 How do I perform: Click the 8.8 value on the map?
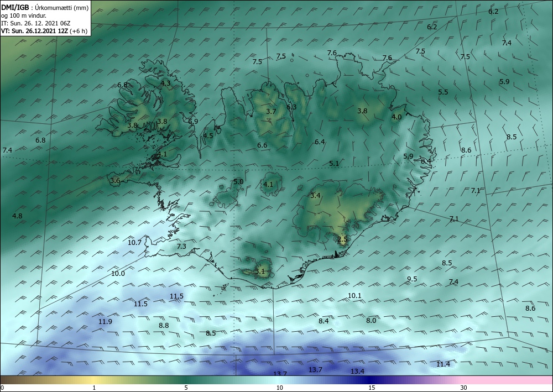coord(164,325)
